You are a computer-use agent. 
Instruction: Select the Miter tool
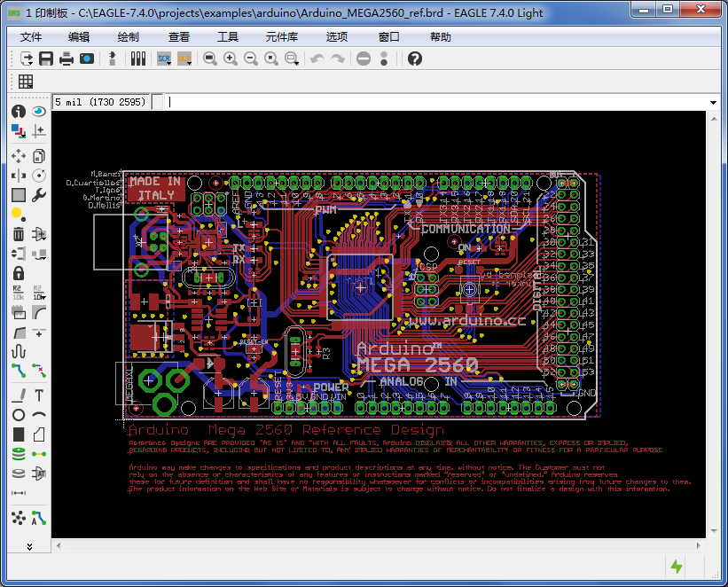(39, 312)
